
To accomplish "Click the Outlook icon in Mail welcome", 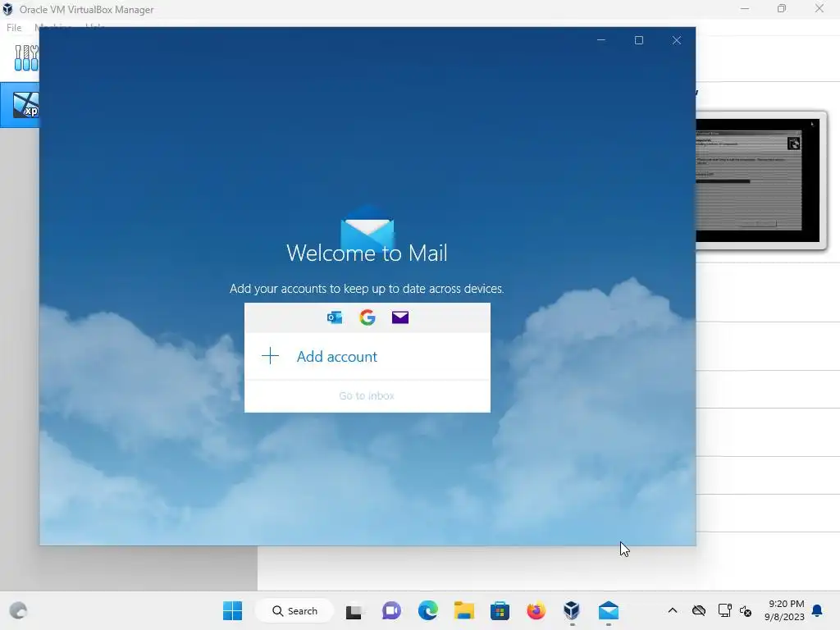I will click(335, 317).
